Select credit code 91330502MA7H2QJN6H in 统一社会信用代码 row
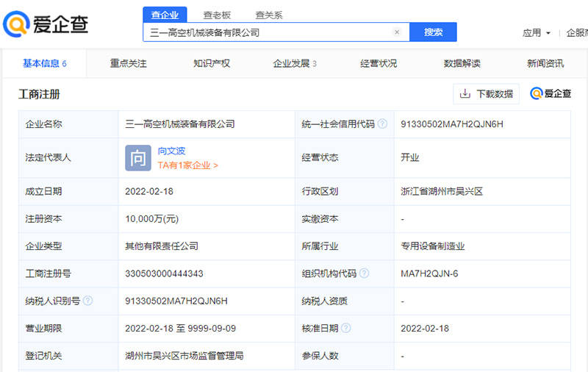The height and width of the screenshot is (372, 588). tap(452, 124)
